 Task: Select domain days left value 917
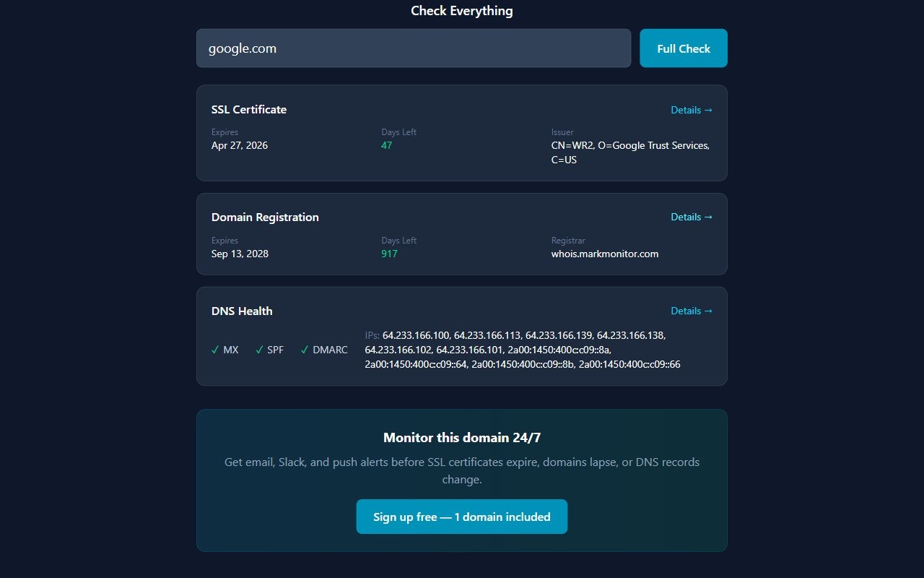point(389,254)
